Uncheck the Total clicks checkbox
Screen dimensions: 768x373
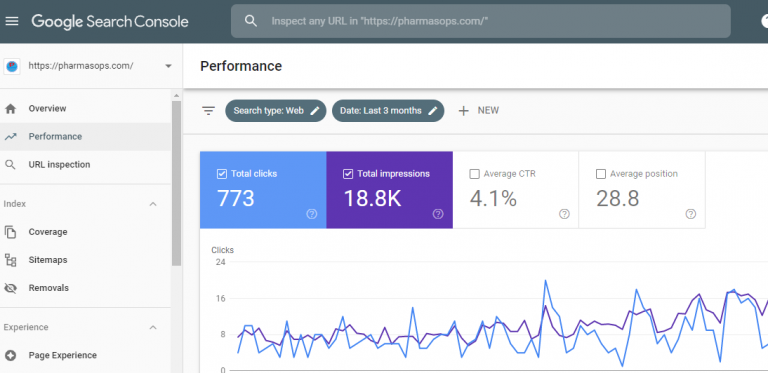[x=221, y=174]
